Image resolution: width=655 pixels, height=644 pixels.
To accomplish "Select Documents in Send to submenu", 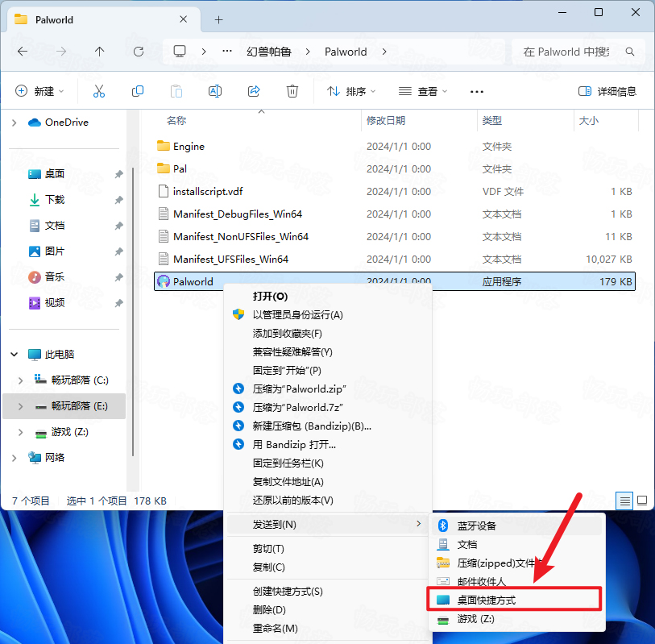I will [x=517, y=544].
